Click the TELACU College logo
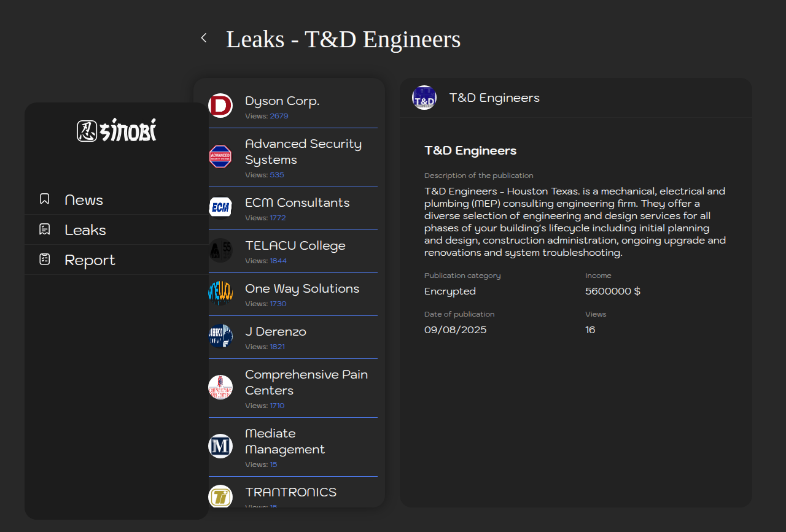This screenshot has height=532, width=786. point(220,250)
